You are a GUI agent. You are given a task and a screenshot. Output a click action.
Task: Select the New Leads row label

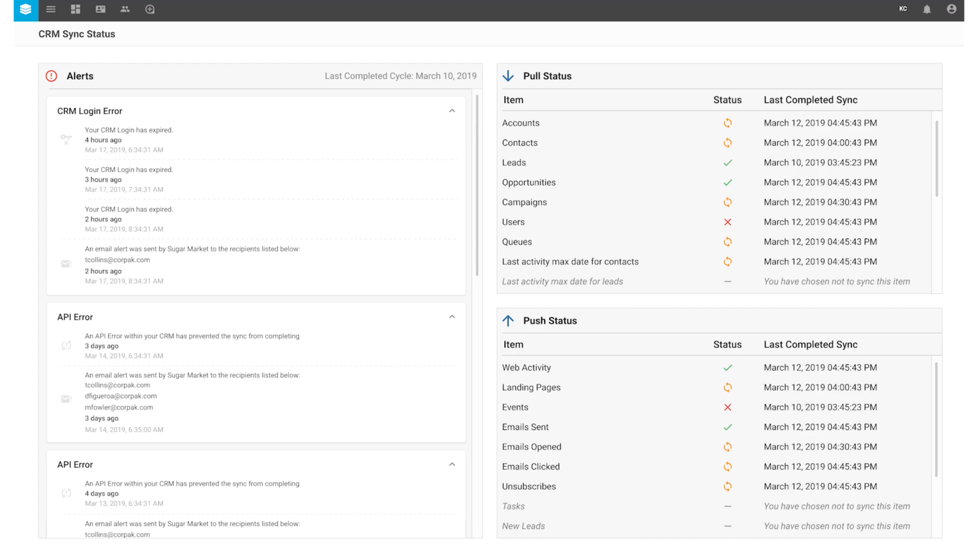tap(523, 526)
